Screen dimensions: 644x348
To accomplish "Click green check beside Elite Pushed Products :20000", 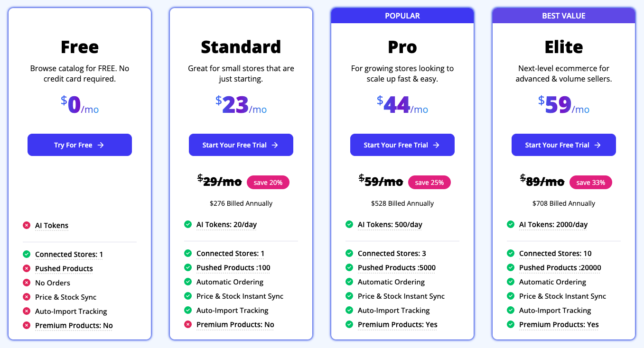I will [511, 267].
